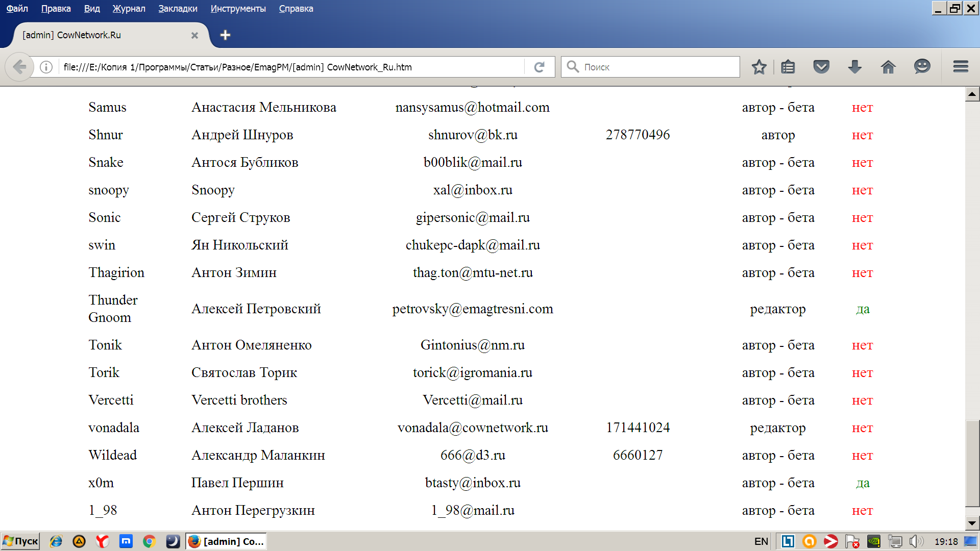The height and width of the screenshot is (551, 980).
Task: Click the Pocket save icon
Action: tap(821, 67)
